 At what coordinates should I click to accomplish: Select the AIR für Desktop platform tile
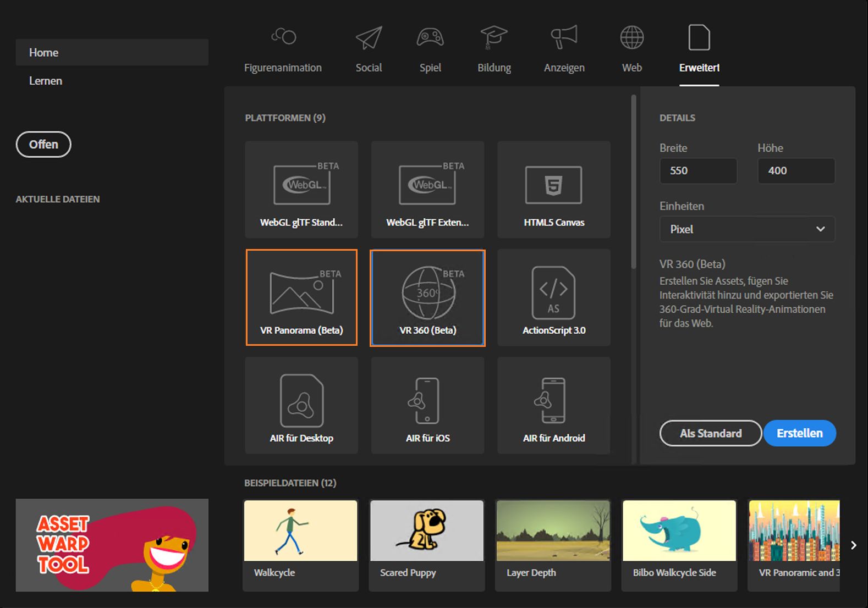301,406
